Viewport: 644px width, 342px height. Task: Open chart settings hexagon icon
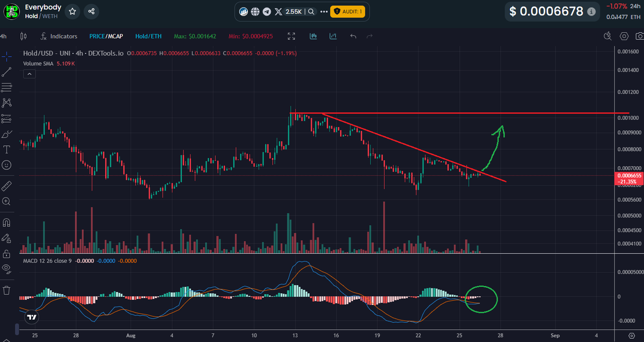(624, 36)
